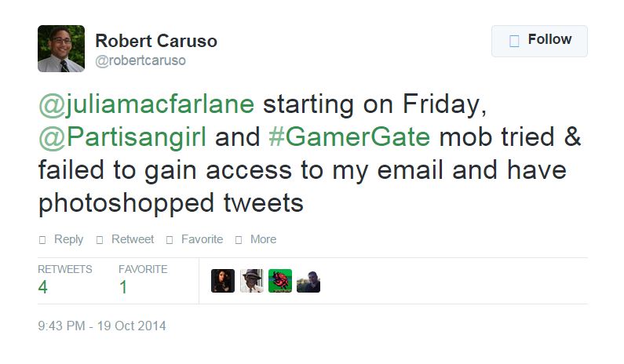Click the Follow button
Viewport: 624px width, 364px height.
coord(539,41)
